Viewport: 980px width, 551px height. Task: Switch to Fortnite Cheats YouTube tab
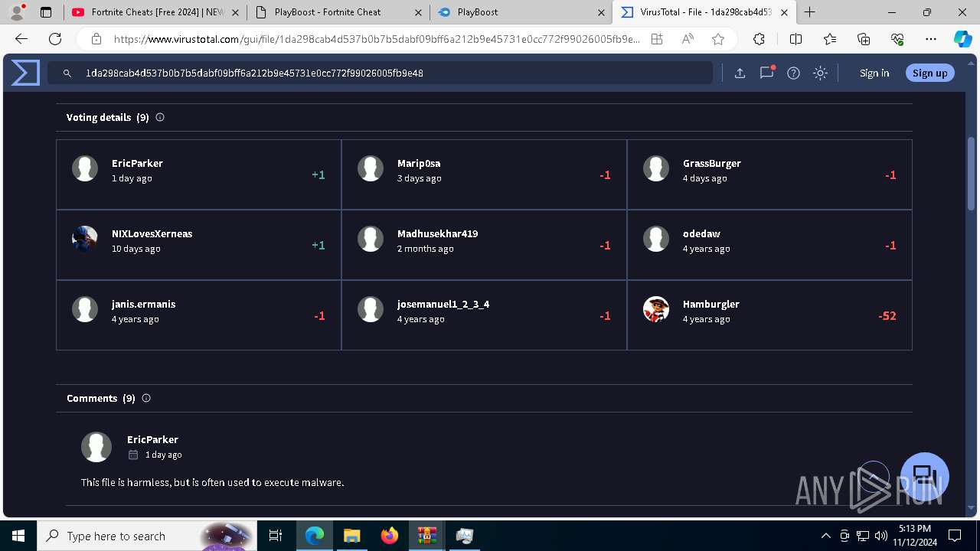(x=155, y=12)
